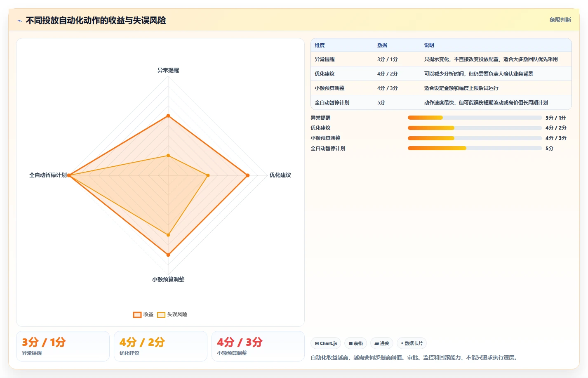Click the 4分 / 2分 table data cell
588x378 pixels.
388,74
